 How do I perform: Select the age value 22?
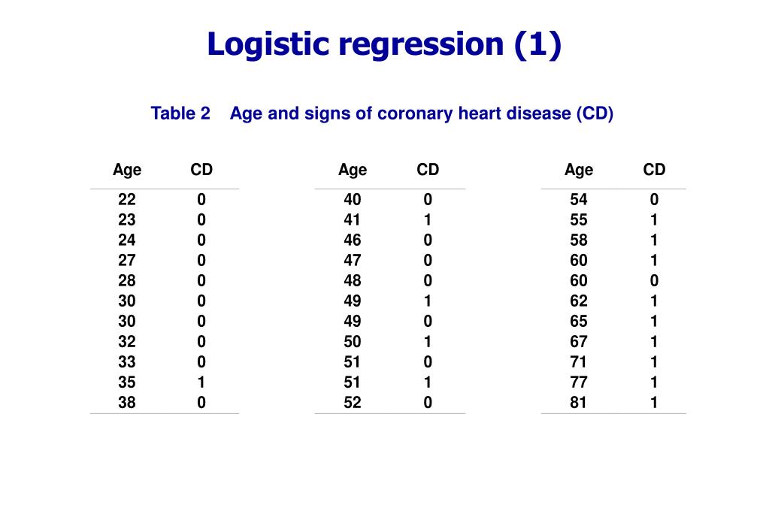[127, 200]
